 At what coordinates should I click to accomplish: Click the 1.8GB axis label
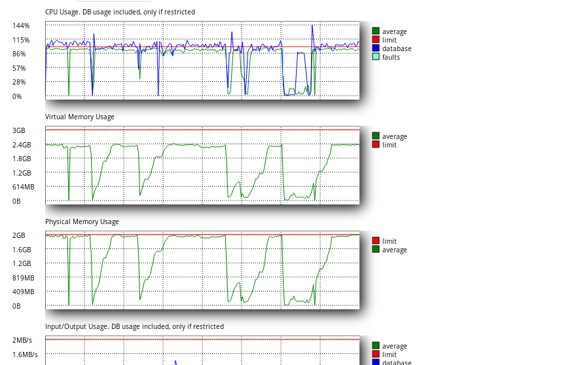pyautogui.click(x=22, y=159)
